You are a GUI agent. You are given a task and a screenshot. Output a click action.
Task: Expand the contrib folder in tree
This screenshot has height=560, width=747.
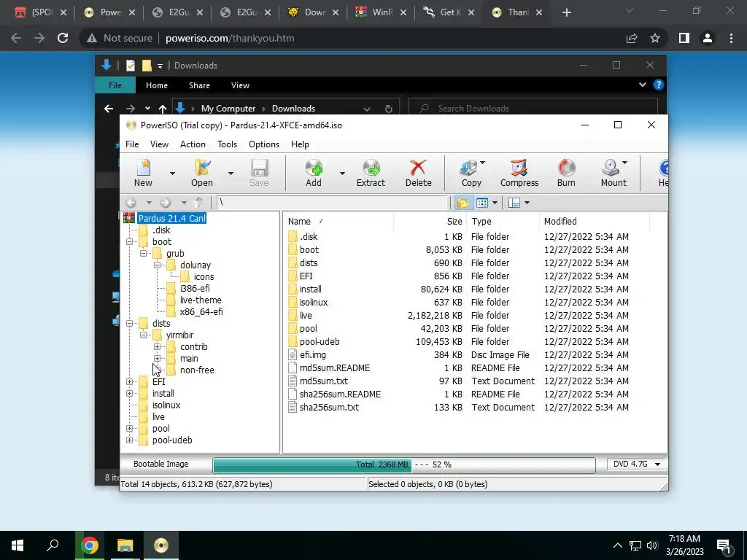(157, 346)
